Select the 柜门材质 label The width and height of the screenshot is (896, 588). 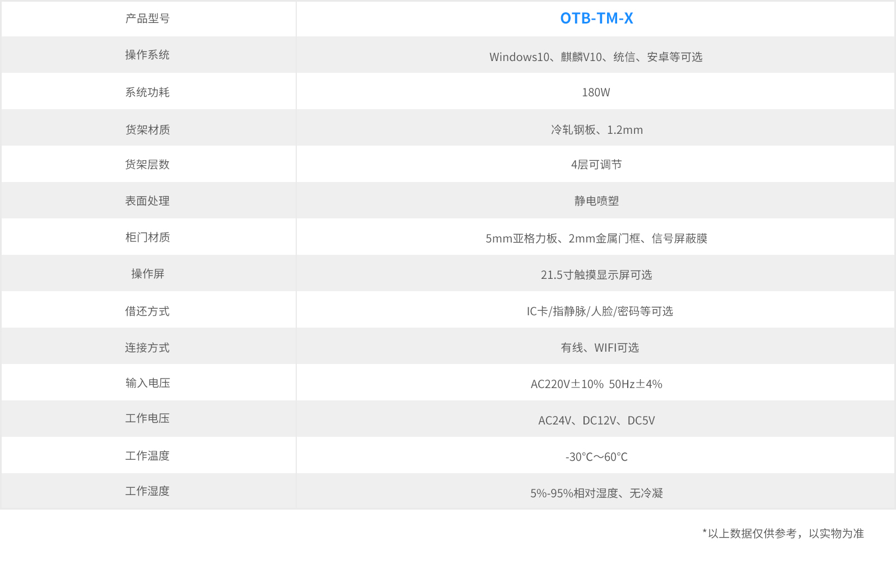[147, 237]
